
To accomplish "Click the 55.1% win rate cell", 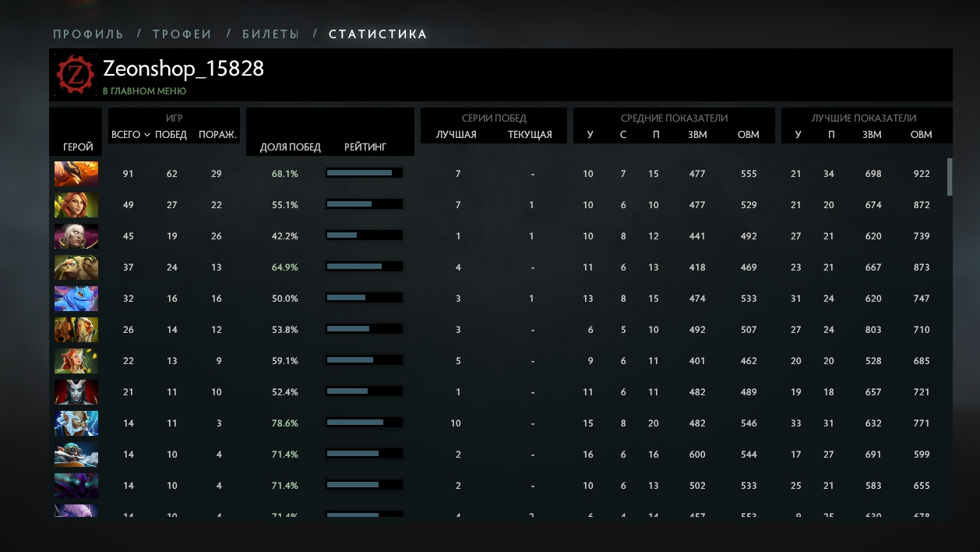I will pyautogui.click(x=285, y=205).
